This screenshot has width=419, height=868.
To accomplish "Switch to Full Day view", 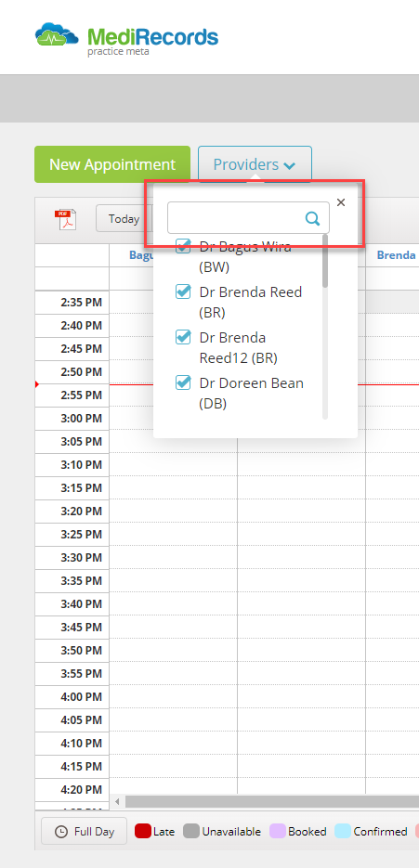I will tap(85, 831).
